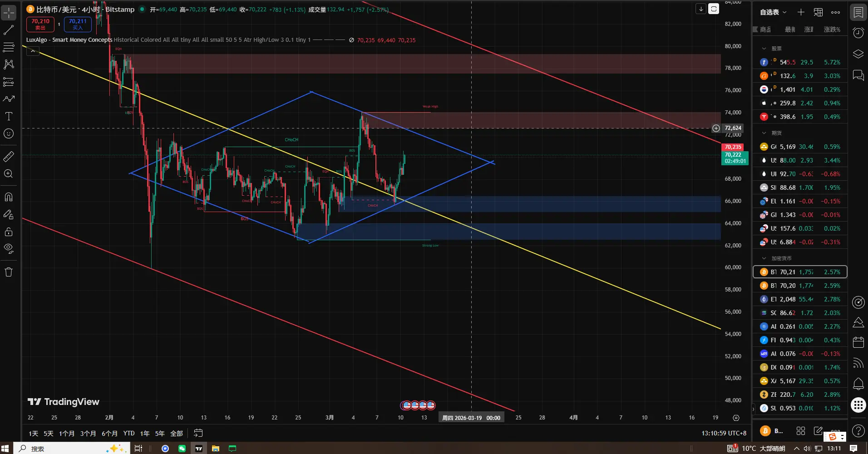
Task: Sort watchlist by the 商品 column
Action: tap(765, 30)
